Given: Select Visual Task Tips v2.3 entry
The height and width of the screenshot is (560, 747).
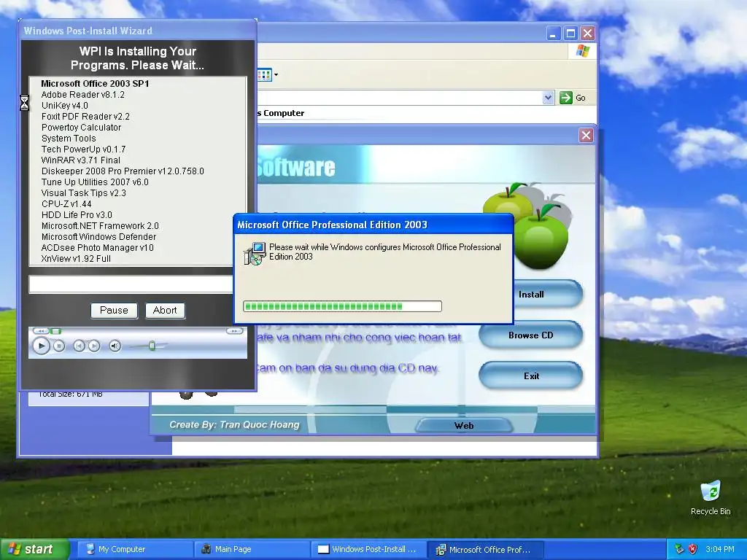Looking at the screenshot, I should (83, 193).
